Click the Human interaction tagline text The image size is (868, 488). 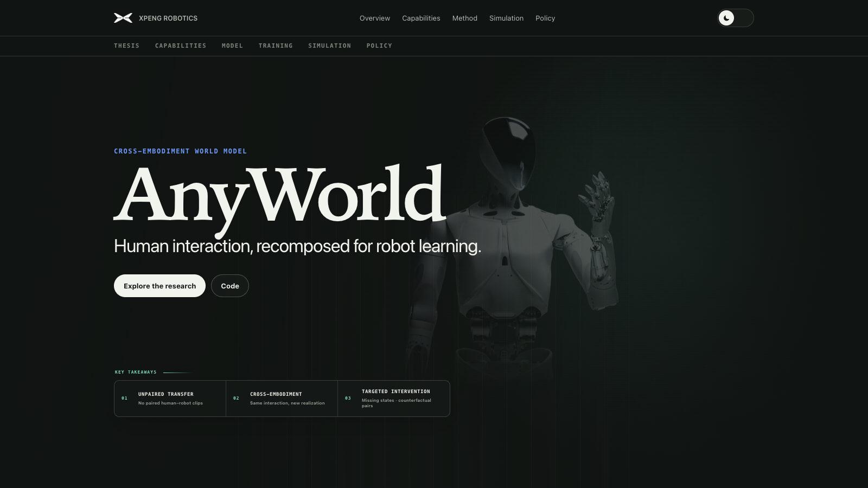[297, 246]
